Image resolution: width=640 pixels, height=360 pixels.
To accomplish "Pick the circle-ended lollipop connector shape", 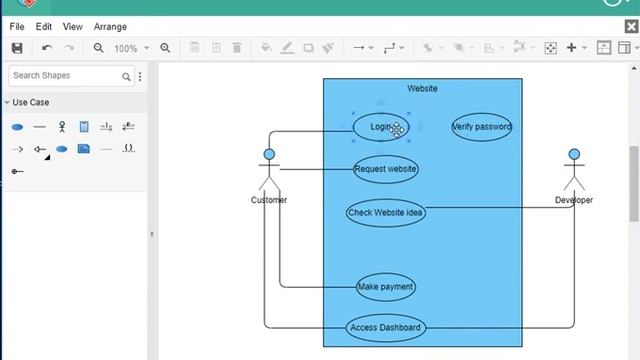I will click(x=17, y=171).
